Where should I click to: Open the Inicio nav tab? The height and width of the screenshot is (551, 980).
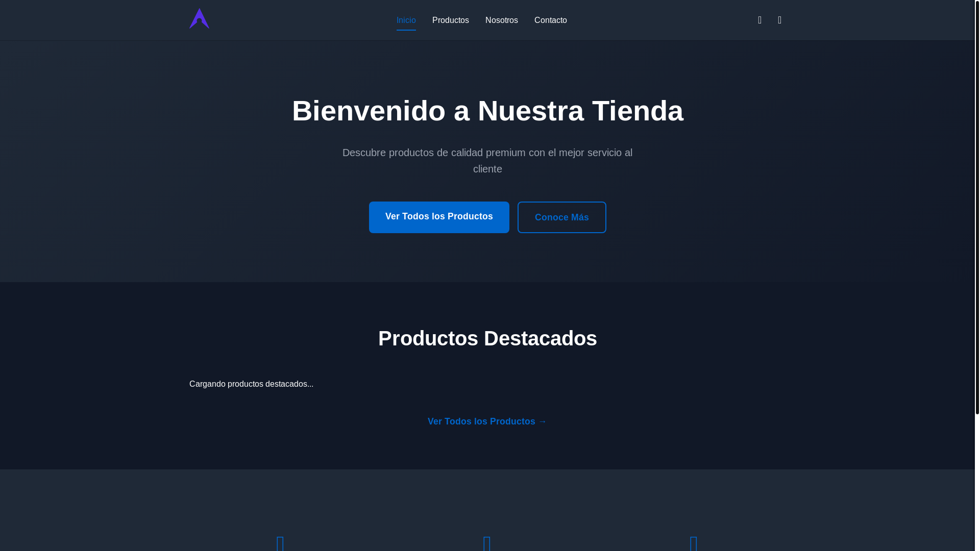(406, 20)
